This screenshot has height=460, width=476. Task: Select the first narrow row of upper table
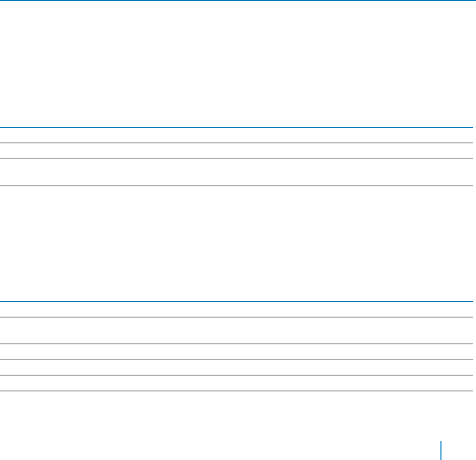point(236,135)
